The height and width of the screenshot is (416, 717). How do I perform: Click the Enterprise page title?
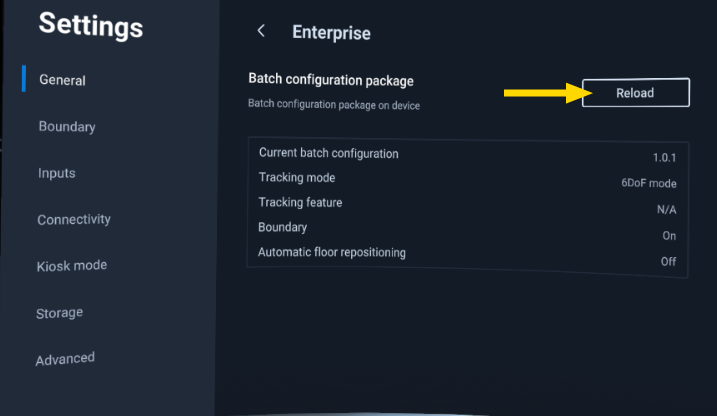(331, 33)
